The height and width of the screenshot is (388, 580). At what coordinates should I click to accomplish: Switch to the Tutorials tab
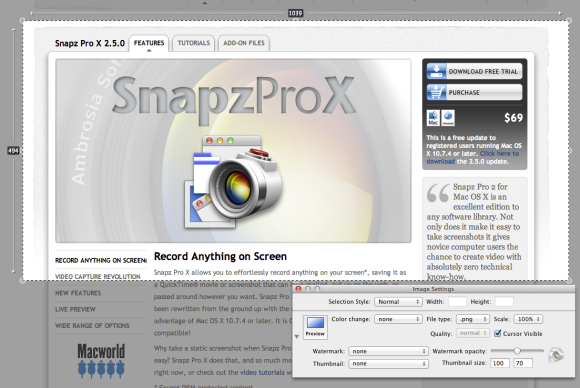point(193,43)
